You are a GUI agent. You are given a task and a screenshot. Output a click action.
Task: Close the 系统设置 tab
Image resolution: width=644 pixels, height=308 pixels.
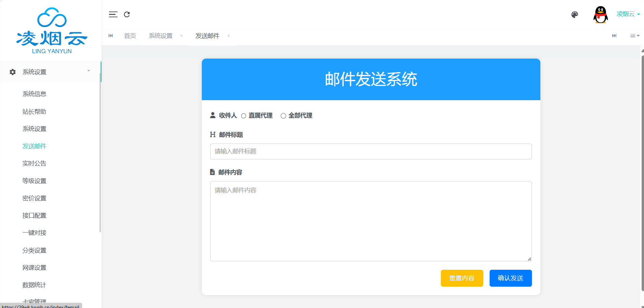coord(181,36)
